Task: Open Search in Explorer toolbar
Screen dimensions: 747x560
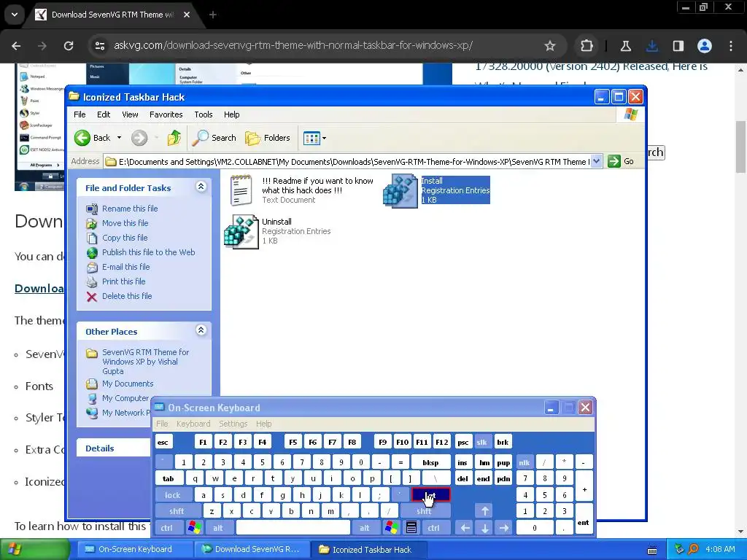Action: [x=214, y=138]
